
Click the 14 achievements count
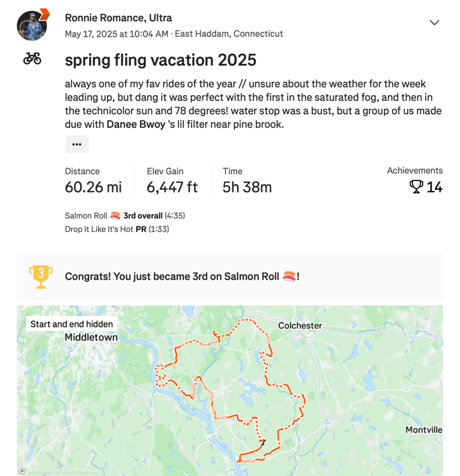tap(435, 187)
